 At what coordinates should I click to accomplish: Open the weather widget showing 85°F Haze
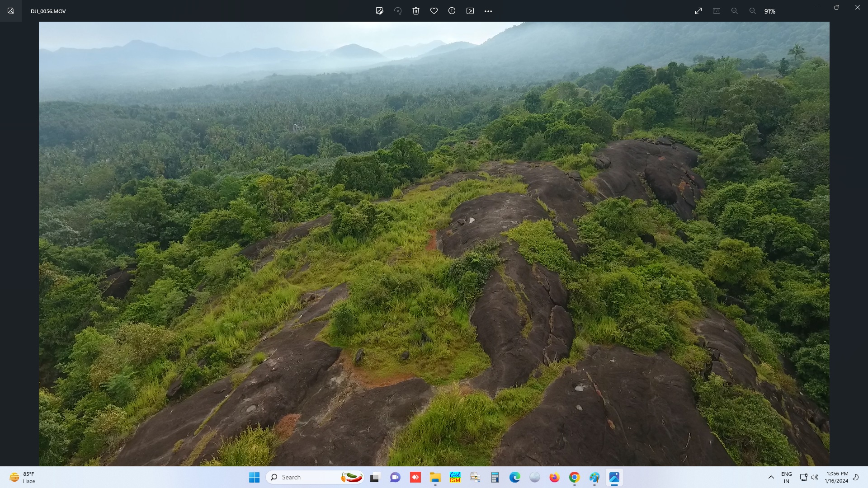click(23, 477)
